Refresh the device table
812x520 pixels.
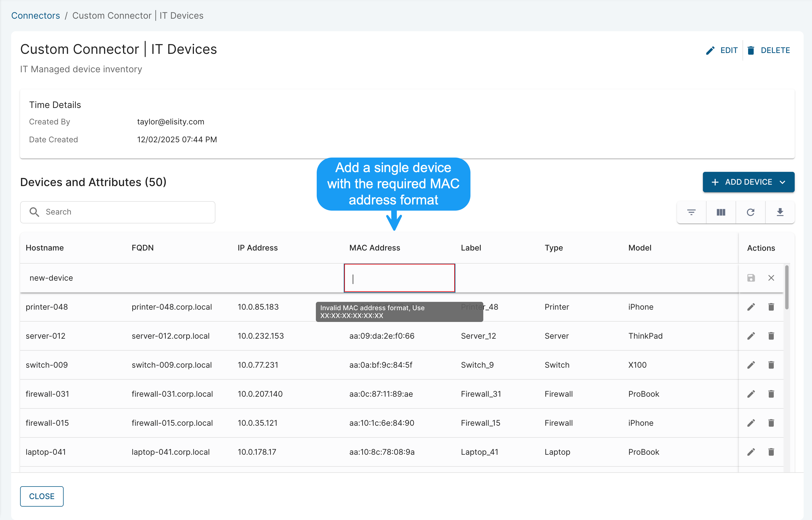pos(751,212)
